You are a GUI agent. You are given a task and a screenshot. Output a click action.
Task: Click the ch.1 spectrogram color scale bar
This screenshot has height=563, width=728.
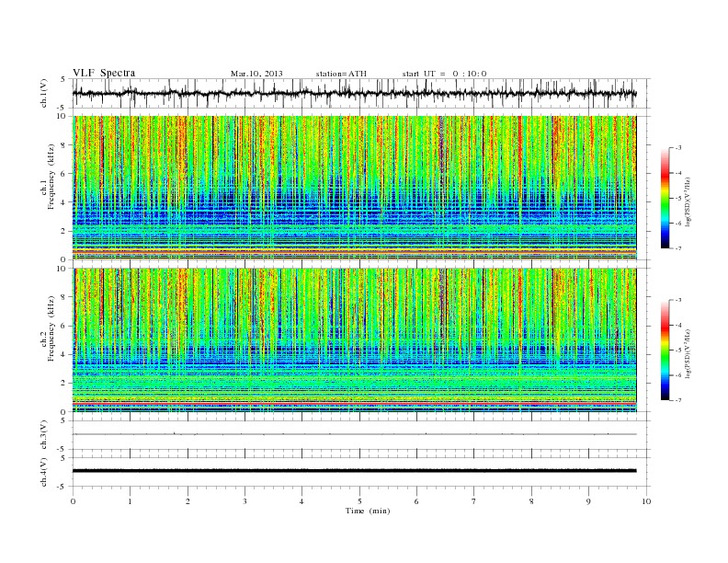pos(665,198)
